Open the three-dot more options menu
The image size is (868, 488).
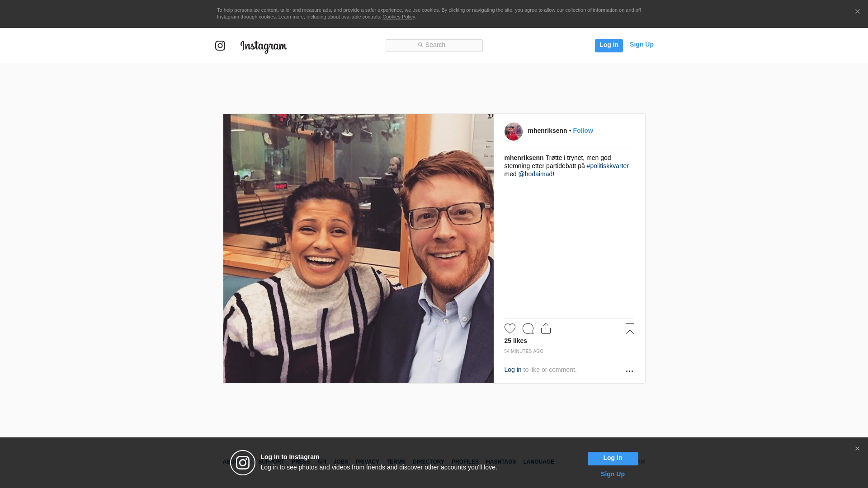(629, 371)
